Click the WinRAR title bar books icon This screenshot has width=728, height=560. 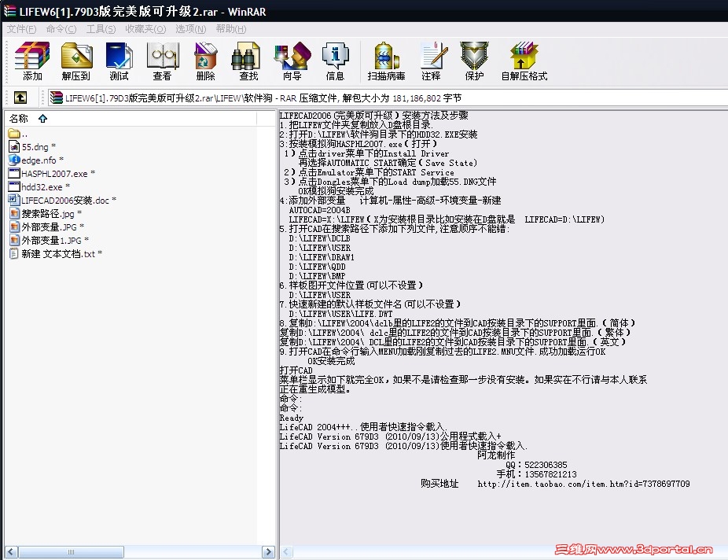click(9, 11)
